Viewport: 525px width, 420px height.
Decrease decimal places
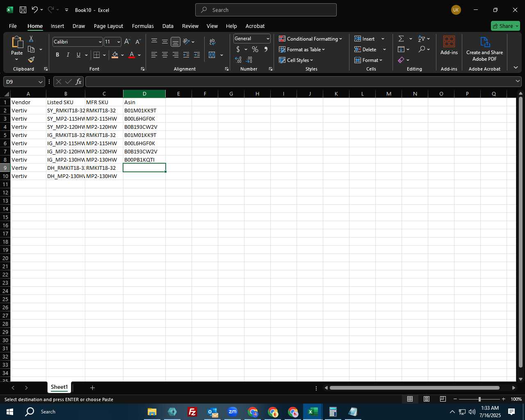pos(249,60)
